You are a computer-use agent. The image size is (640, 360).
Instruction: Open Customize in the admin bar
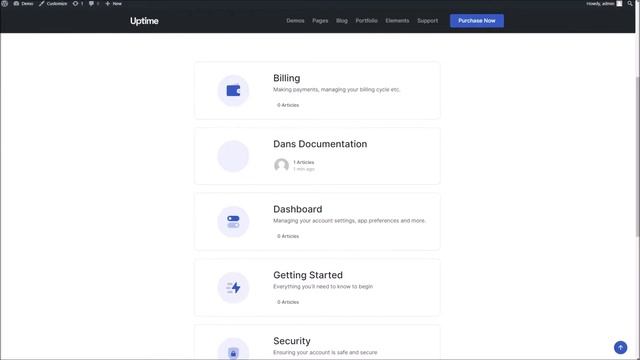[x=53, y=3]
